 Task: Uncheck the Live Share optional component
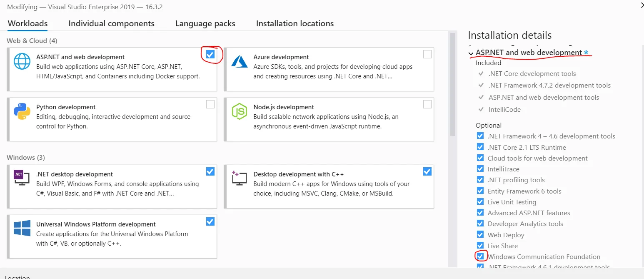tap(480, 245)
